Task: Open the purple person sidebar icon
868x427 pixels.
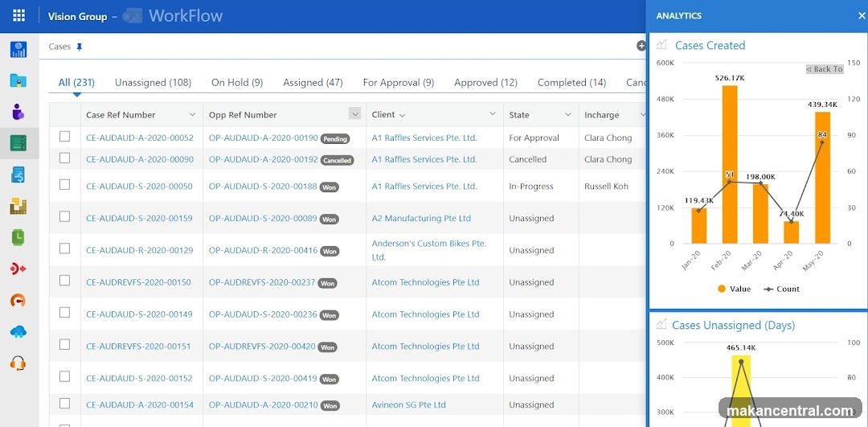Action: click(x=18, y=113)
